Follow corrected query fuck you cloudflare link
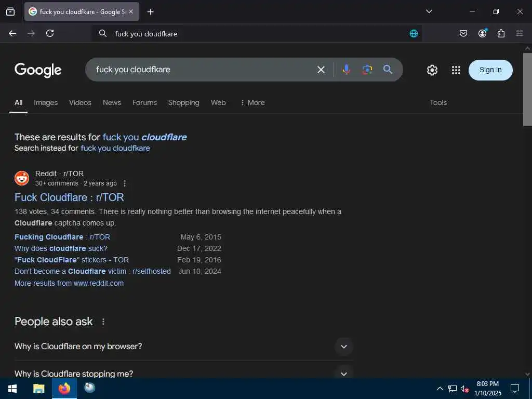 click(x=144, y=137)
